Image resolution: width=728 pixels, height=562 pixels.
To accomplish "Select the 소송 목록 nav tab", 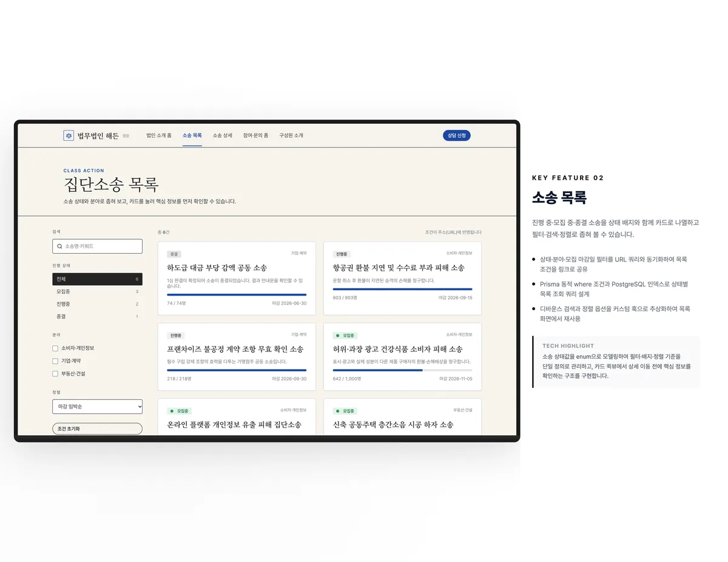I will [192, 135].
